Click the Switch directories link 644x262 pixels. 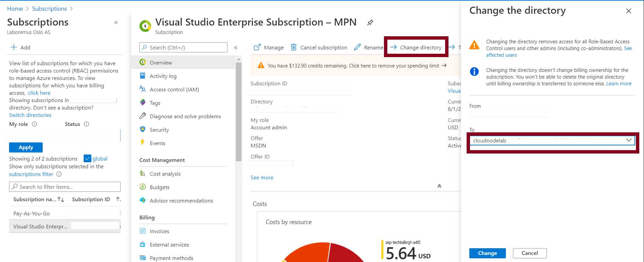30,115
